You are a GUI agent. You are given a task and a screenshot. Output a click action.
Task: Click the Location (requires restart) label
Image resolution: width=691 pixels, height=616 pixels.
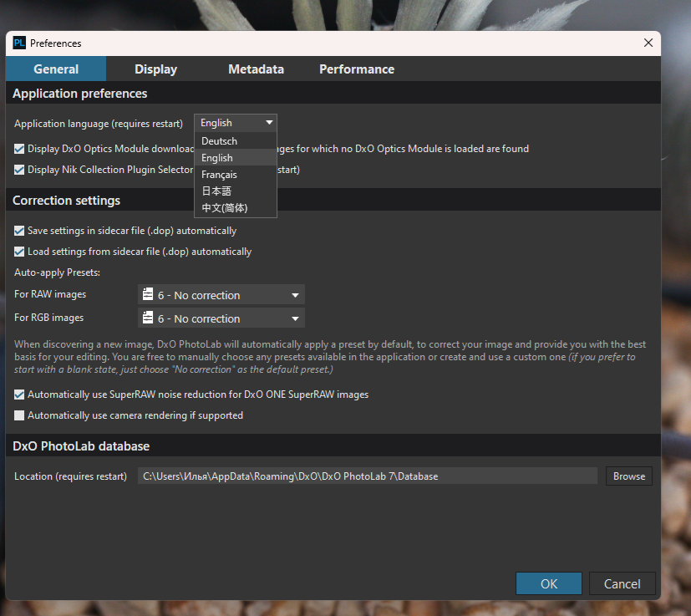tap(70, 476)
